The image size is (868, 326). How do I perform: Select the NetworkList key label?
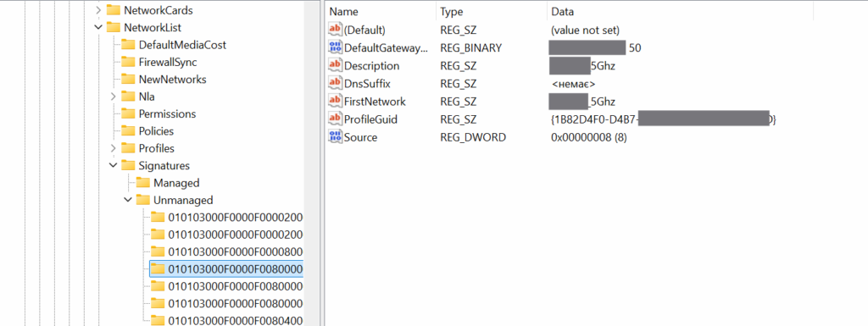pos(153,27)
